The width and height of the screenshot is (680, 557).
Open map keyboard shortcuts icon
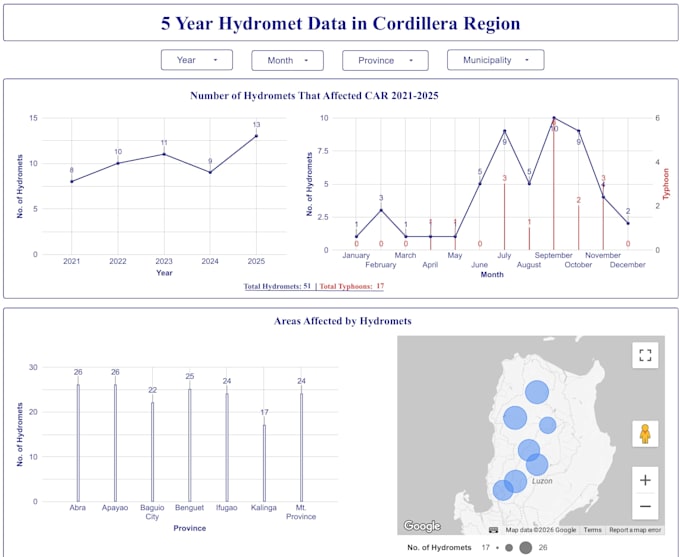click(x=494, y=530)
